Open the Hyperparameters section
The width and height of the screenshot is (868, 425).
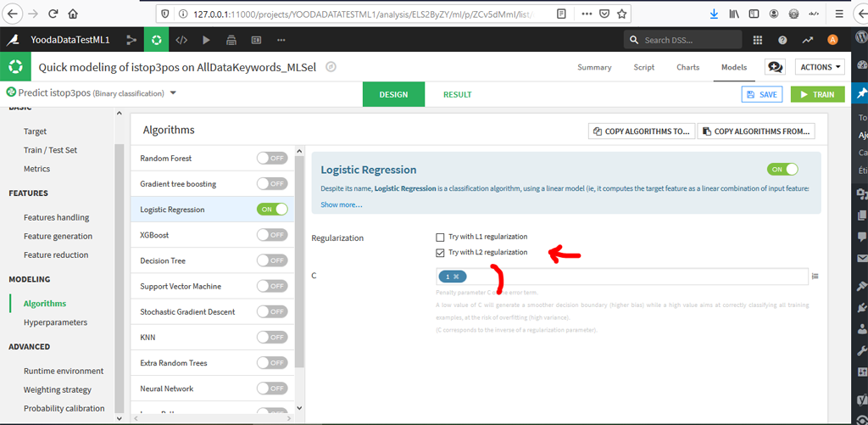pos(55,322)
